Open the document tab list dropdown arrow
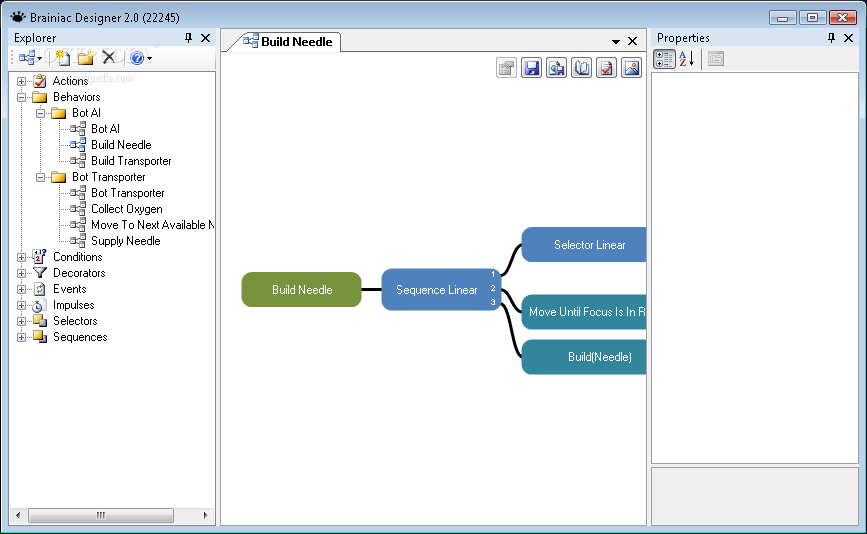867x534 pixels. point(615,41)
